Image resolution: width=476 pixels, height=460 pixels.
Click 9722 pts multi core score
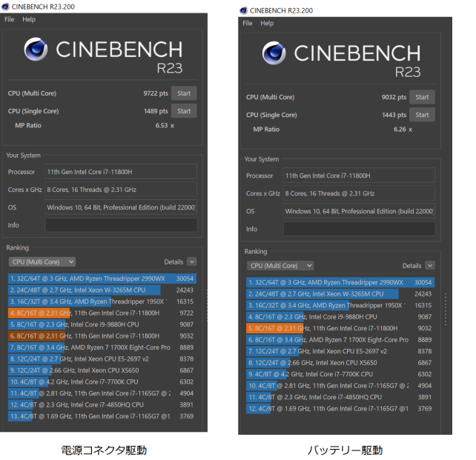(x=156, y=93)
